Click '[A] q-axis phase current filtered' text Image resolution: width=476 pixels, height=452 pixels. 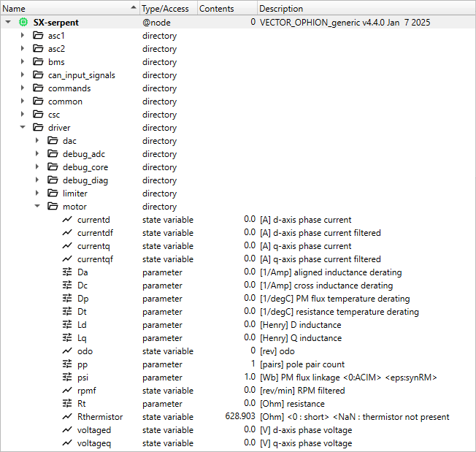click(320, 259)
